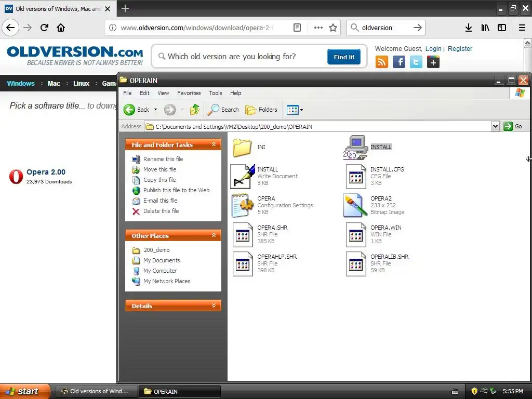Image resolution: width=532 pixels, height=399 pixels.
Task: Select the OPERA.SHR file
Action: tap(243, 234)
